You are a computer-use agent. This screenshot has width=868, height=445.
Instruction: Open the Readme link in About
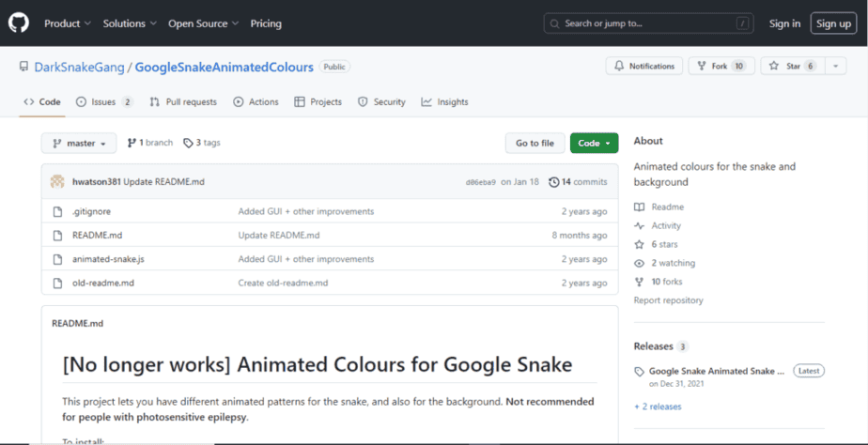tap(659, 207)
